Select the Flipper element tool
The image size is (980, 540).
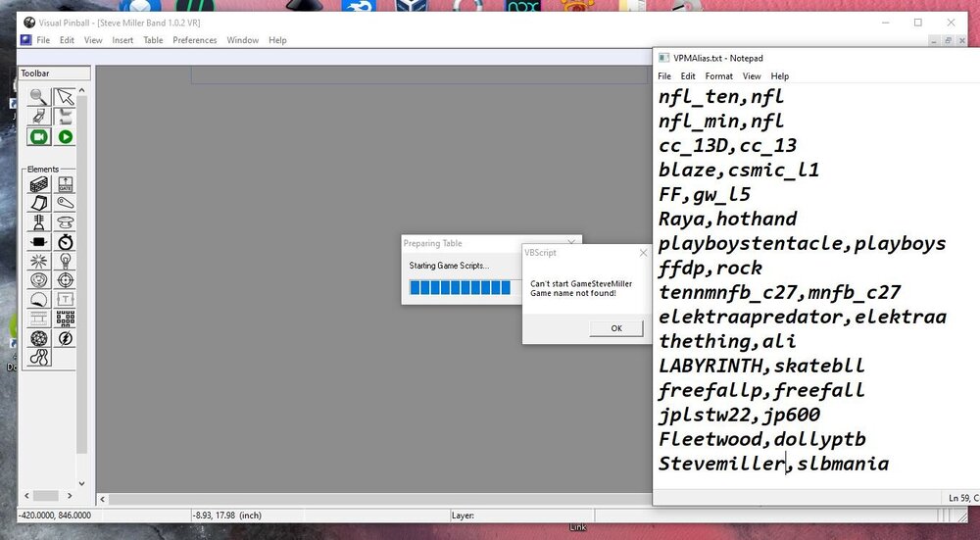click(65, 203)
